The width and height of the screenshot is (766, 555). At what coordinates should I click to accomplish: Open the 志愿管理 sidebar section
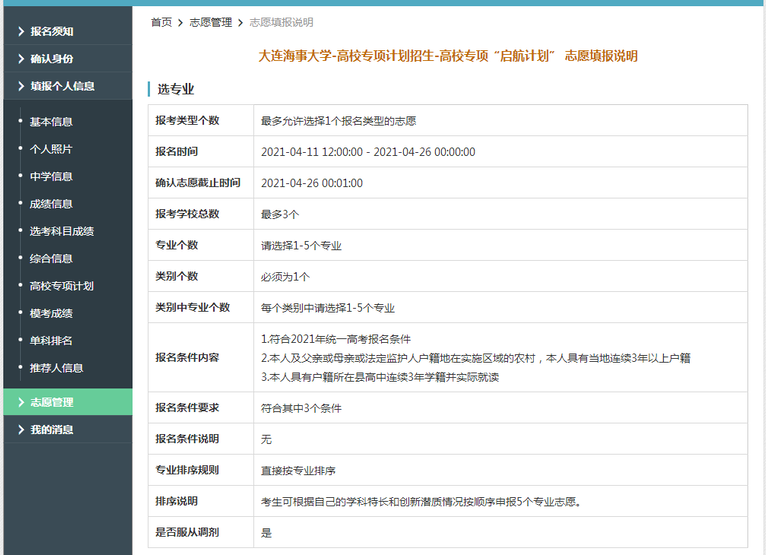click(x=67, y=402)
